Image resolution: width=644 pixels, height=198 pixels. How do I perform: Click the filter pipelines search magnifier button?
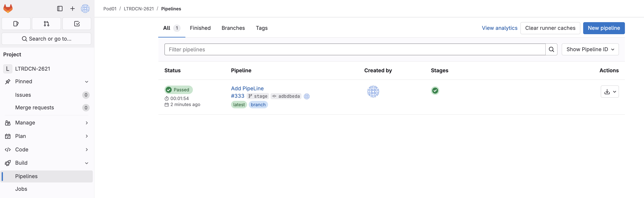pyautogui.click(x=551, y=49)
